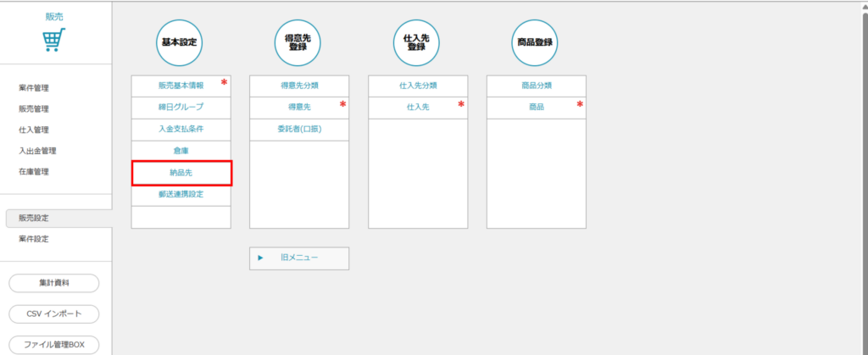This screenshot has width=868, height=355.
Task: Open 案件管理 in the sidebar
Action: pyautogui.click(x=34, y=88)
